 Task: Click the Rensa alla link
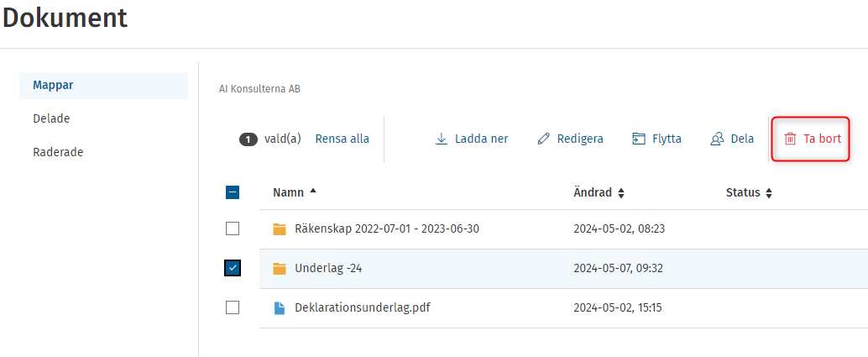coord(342,139)
